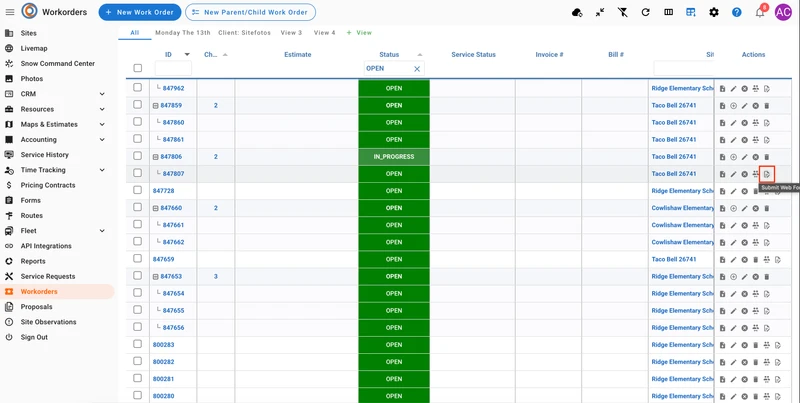Check the box for work order 847859
800x403 pixels.
pos(138,104)
